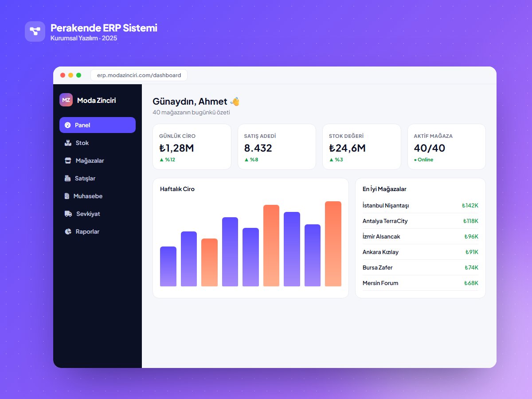
Task: Click the '40 mağazanın bugünkü özeti' subtitle
Action: point(191,113)
